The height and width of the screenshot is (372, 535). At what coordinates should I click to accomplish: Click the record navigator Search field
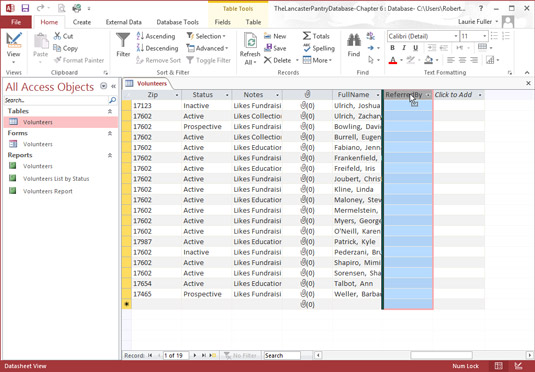[x=282, y=356]
